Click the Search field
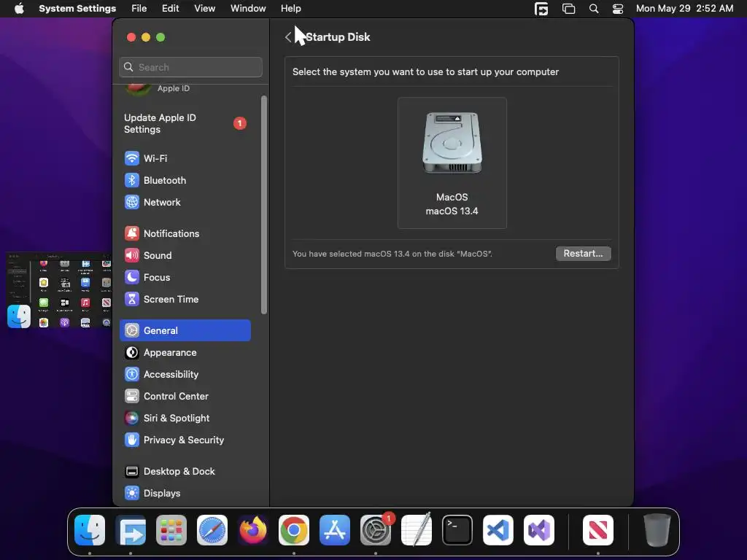Viewport: 747px width, 560px height. pos(190,67)
